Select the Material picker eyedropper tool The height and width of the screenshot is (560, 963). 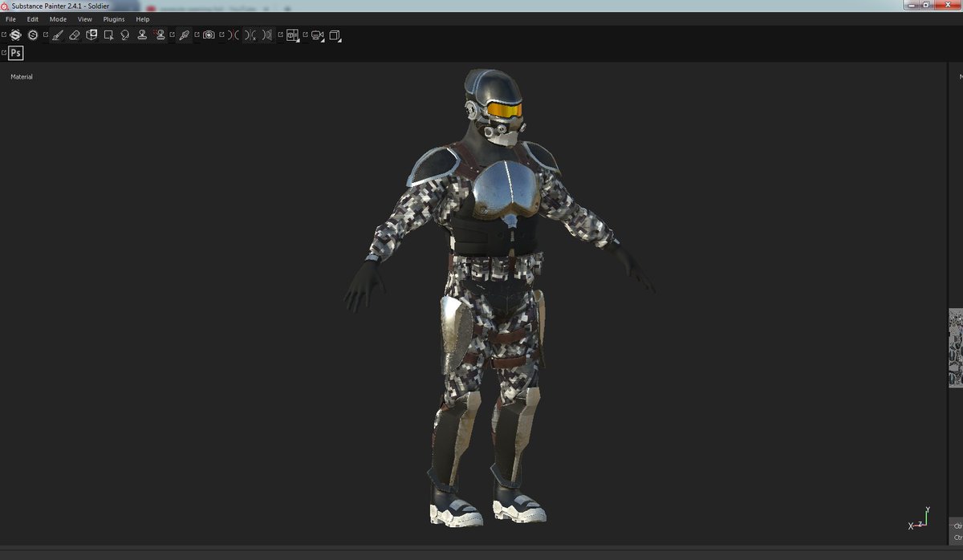tap(185, 35)
